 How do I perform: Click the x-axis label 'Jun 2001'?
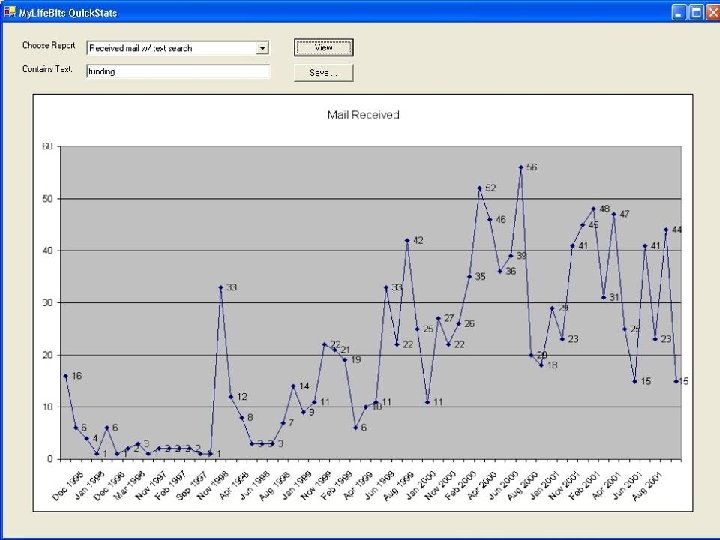point(626,485)
